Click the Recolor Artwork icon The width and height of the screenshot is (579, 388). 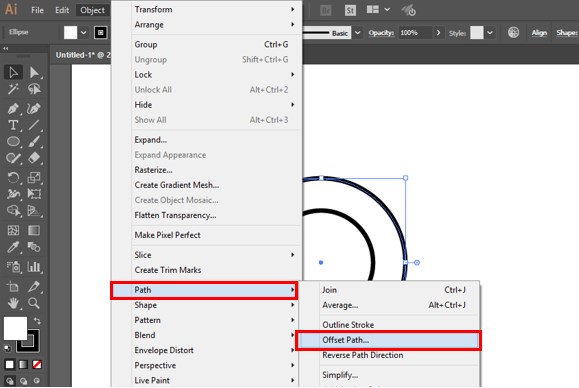[x=513, y=32]
